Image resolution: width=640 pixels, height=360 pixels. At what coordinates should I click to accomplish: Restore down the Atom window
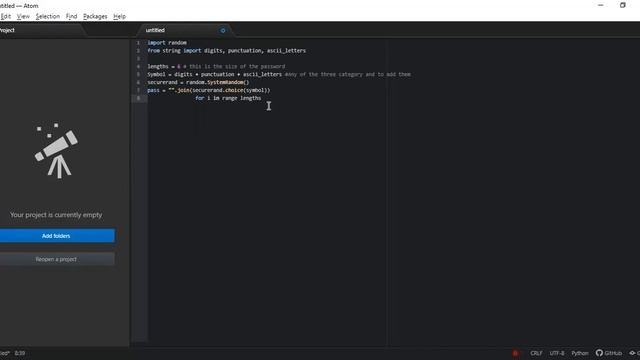[x=623, y=5]
